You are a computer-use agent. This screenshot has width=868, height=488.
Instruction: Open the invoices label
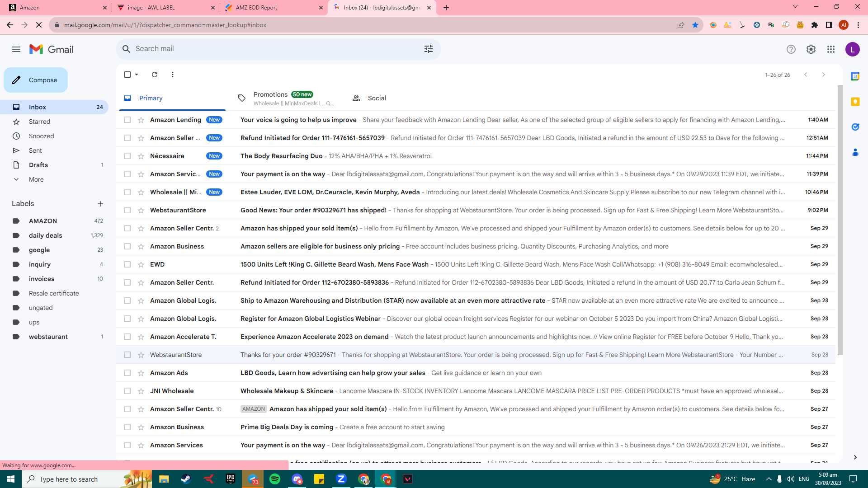(54, 279)
